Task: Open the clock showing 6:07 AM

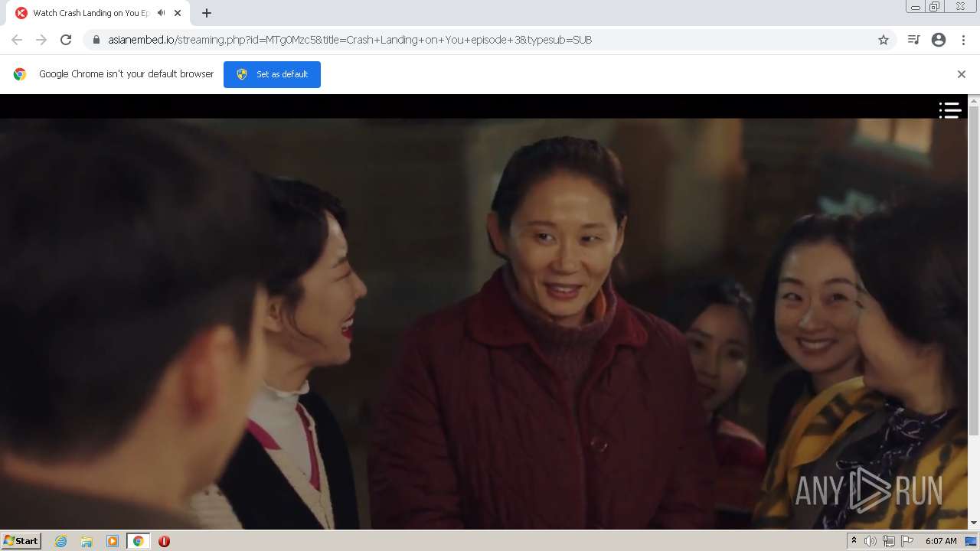Action: point(941,541)
